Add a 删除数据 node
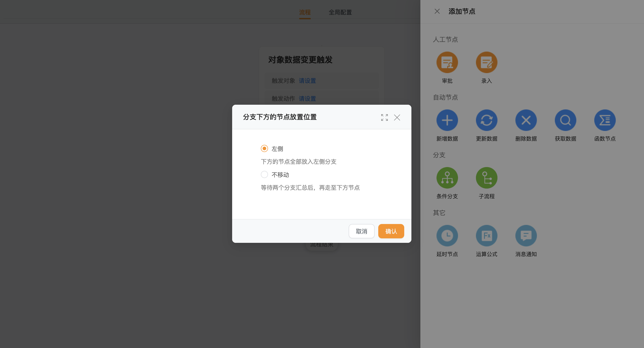Image resolution: width=644 pixels, height=348 pixels. click(526, 120)
